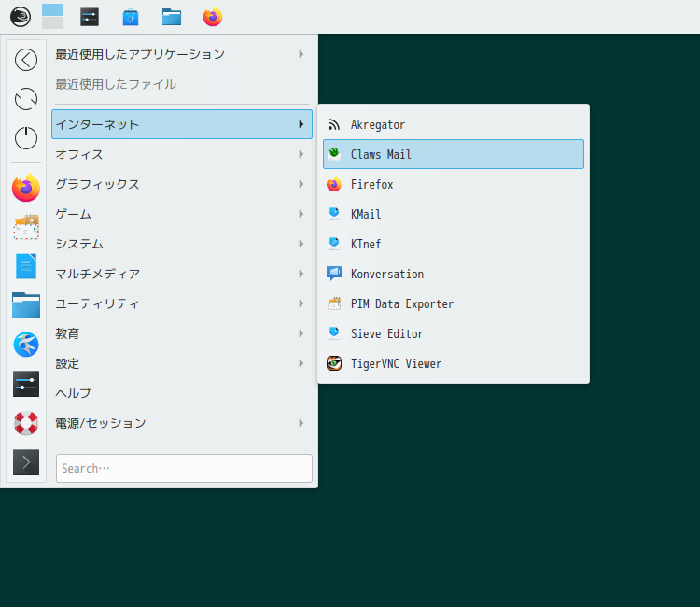The width and height of the screenshot is (700, 607).
Task: Launch Claws Mail by its label
Action: (x=381, y=154)
